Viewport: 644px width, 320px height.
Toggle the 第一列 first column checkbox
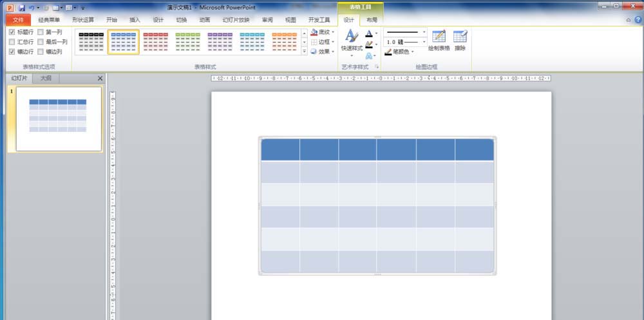(x=40, y=32)
